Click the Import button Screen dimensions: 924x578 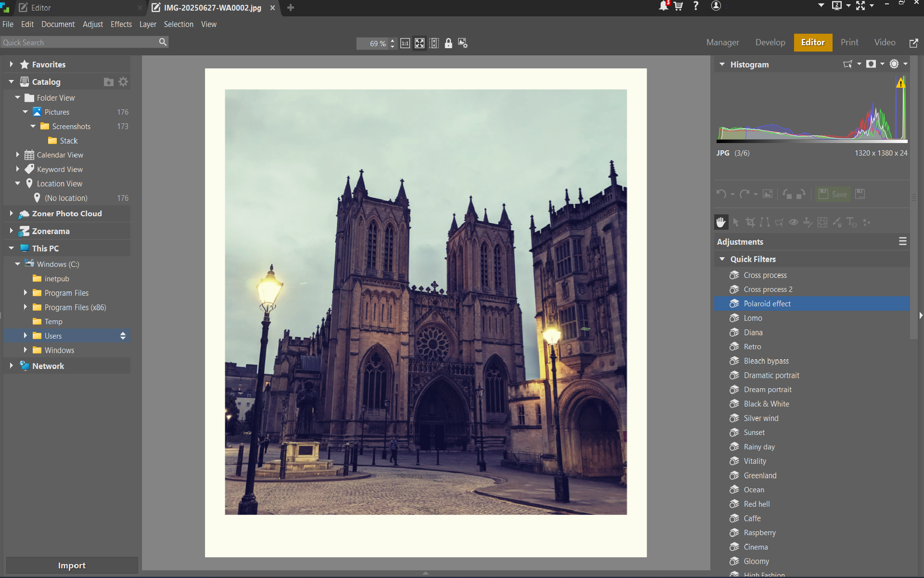pyautogui.click(x=72, y=565)
